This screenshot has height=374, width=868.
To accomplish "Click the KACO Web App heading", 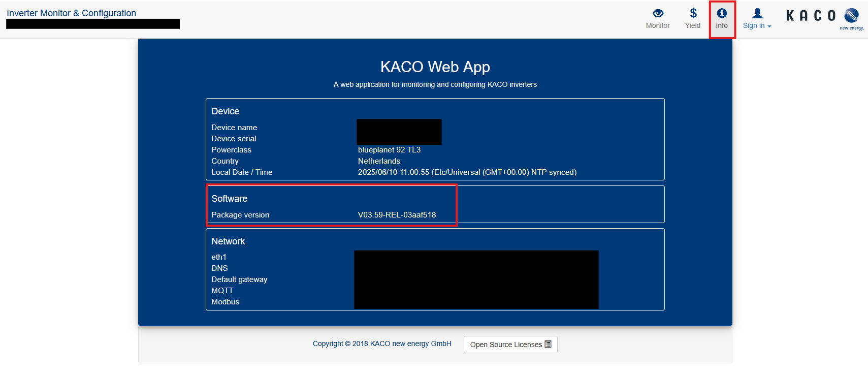I will coord(435,67).
